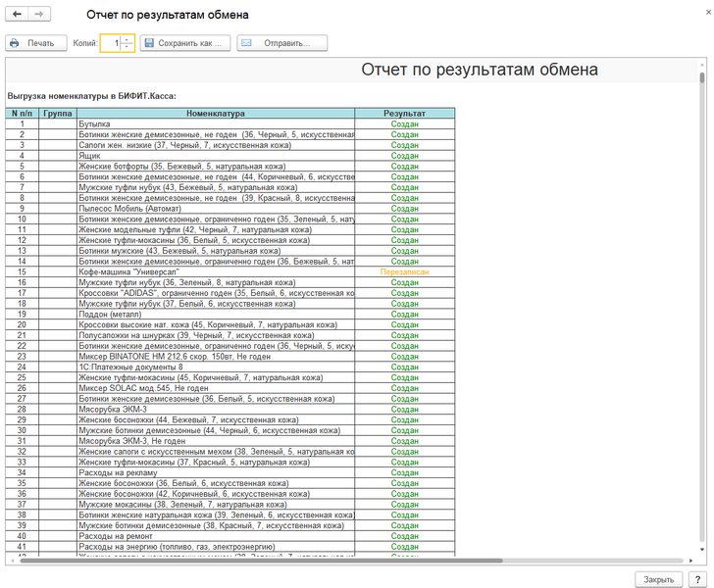This screenshot has width=714, height=588.
Task: Open help with the question mark button
Action: (x=697, y=578)
